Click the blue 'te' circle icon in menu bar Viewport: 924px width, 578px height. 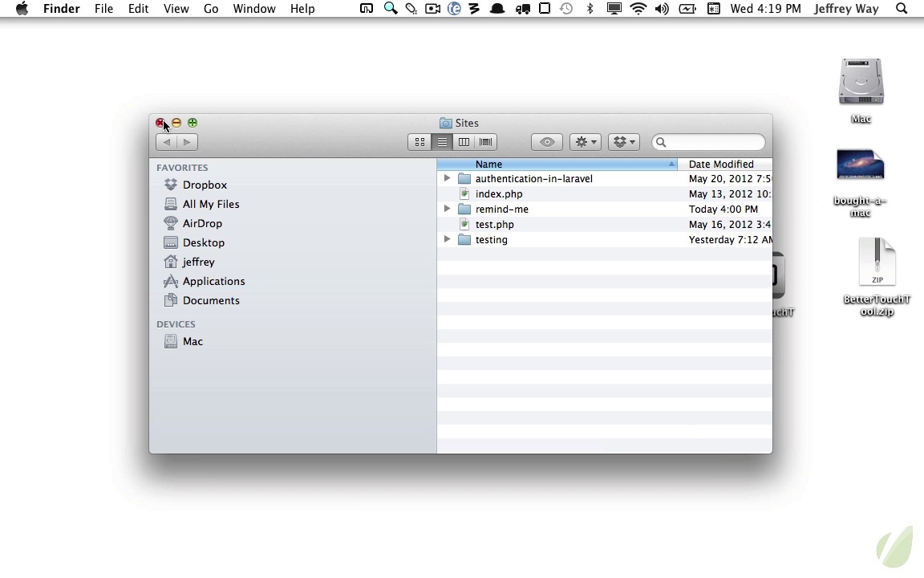point(454,9)
